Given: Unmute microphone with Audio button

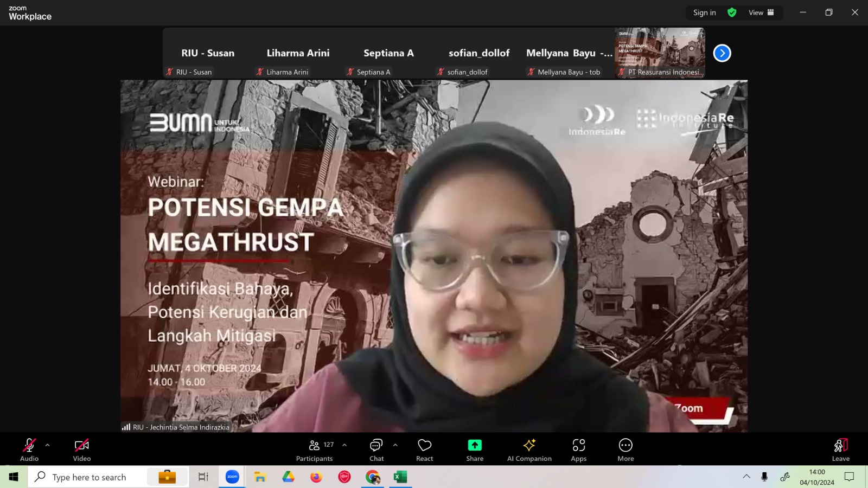Looking at the screenshot, I should pos(29,450).
